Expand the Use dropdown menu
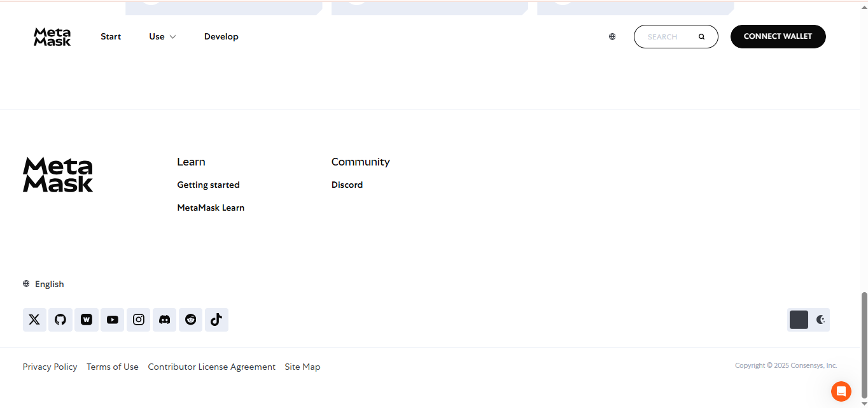Screen dimensions: 868x408 pyautogui.click(x=162, y=37)
